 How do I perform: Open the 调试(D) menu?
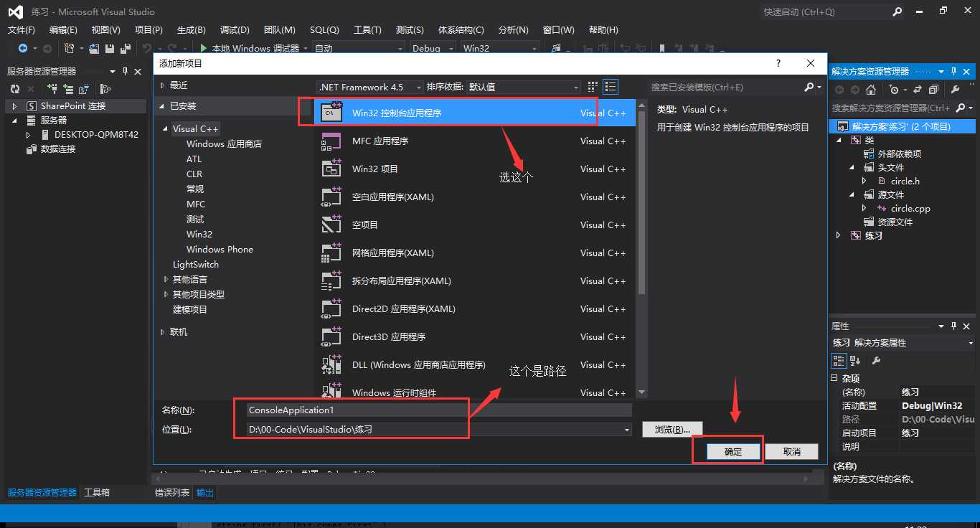[235, 29]
